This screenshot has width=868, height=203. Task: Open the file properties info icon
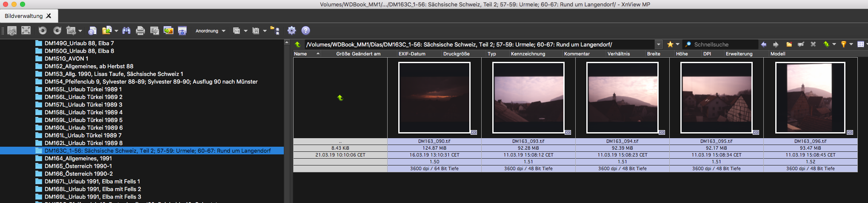click(92, 31)
